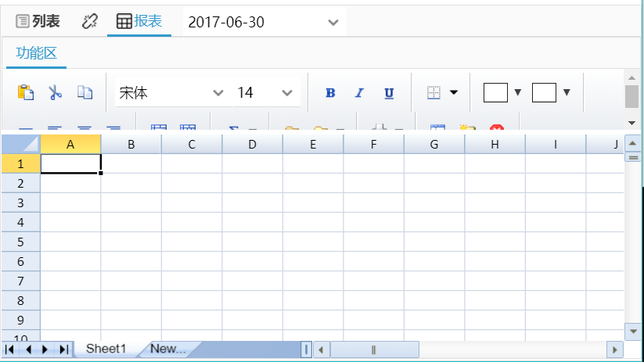This screenshot has width=644, height=362.
Task: Select row 1 header
Action: (x=20, y=163)
